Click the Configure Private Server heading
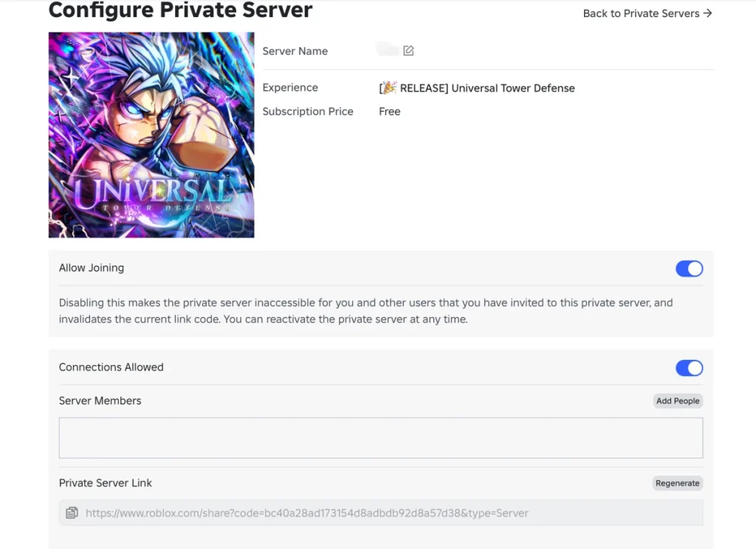Viewport: 756px width, 549px height. pyautogui.click(x=180, y=10)
